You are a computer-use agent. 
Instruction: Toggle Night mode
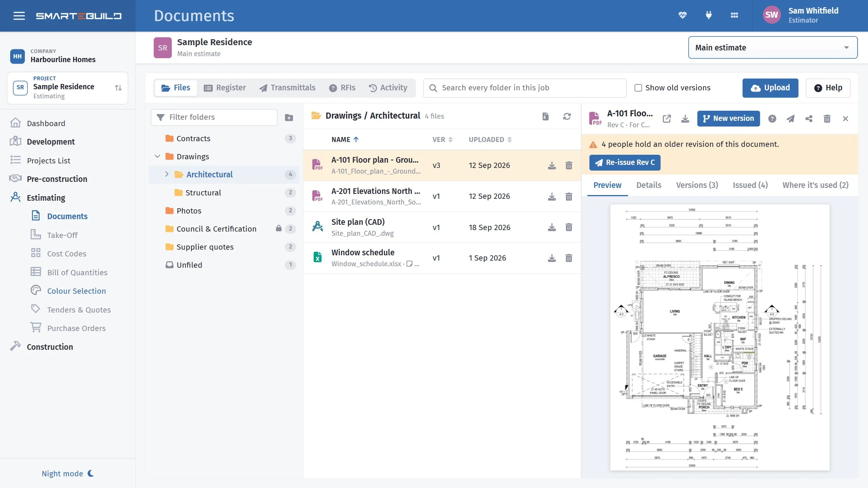(68, 473)
